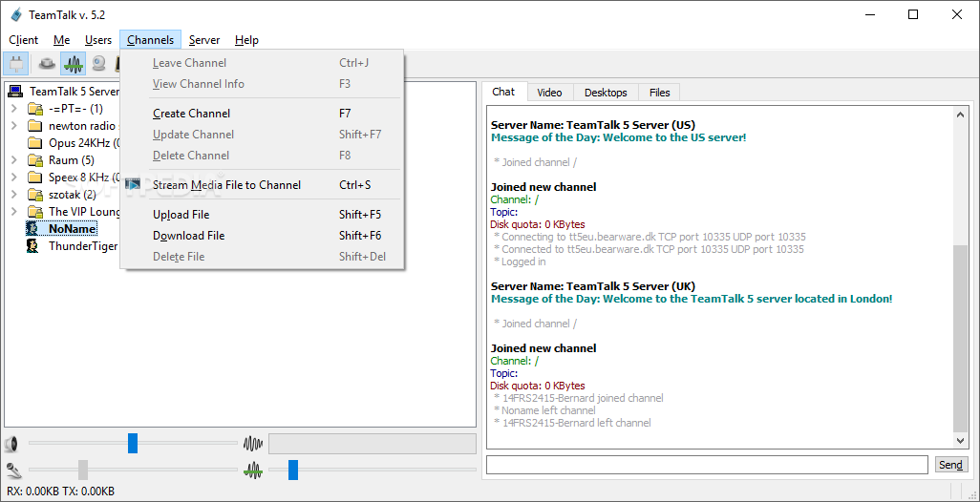Click the locked folder icon of Raum channel
980x502 pixels.
(x=35, y=160)
